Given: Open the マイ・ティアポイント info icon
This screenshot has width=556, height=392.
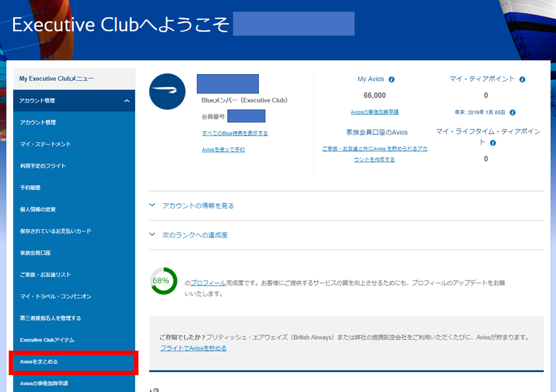Looking at the screenshot, I should [x=522, y=79].
